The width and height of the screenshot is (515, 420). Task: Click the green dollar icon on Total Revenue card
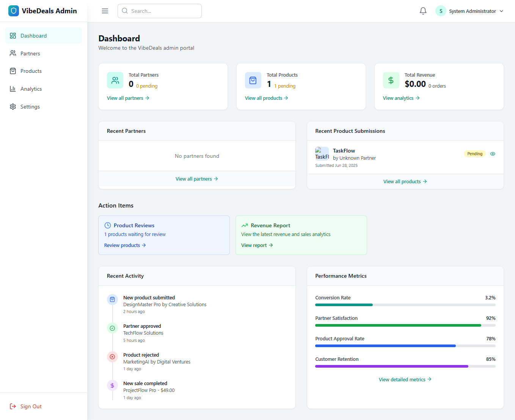pyautogui.click(x=391, y=80)
